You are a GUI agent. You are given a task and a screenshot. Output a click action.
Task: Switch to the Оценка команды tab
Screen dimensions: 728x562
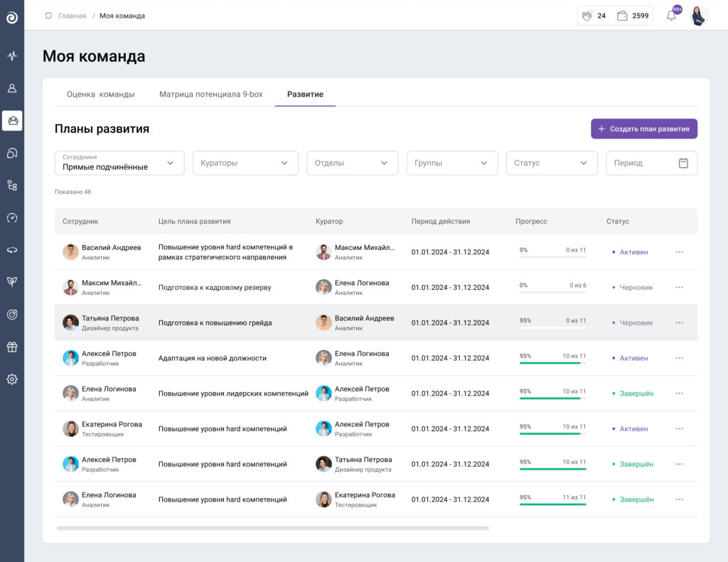point(100,94)
